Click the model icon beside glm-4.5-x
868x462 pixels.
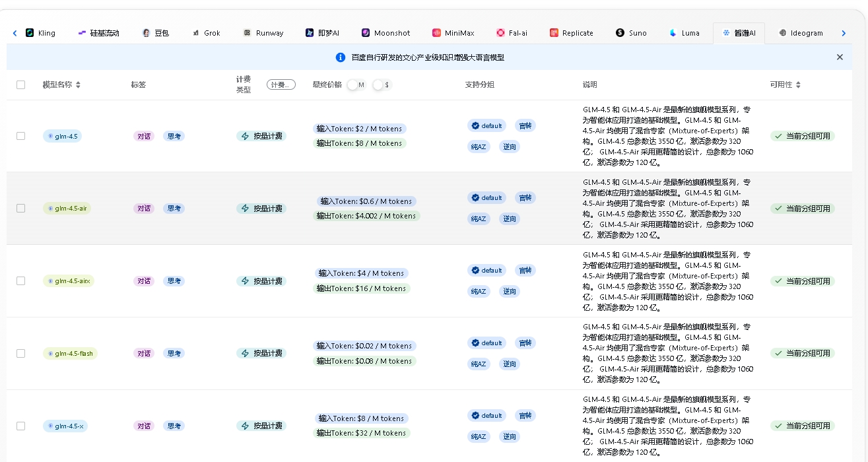[x=50, y=426]
